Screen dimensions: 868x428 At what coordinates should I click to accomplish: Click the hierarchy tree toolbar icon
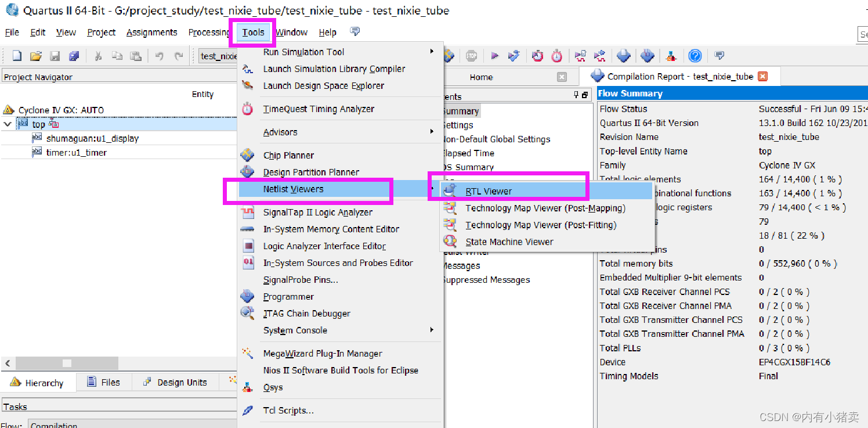[x=671, y=56]
